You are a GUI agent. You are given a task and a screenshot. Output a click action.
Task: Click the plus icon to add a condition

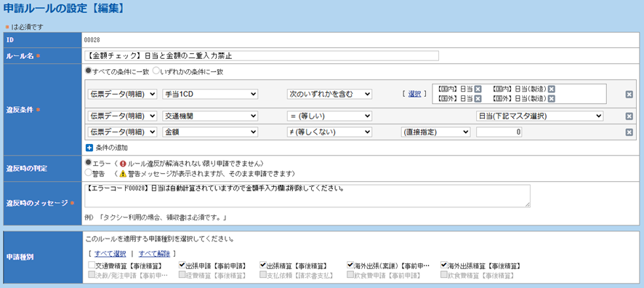(x=89, y=147)
